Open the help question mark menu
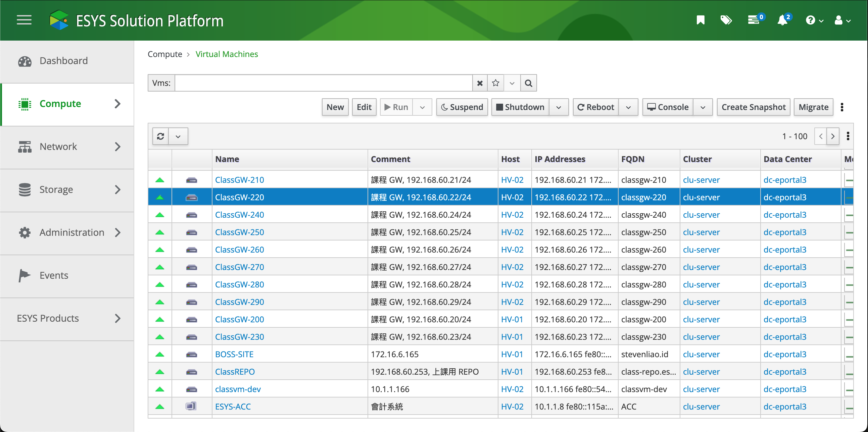This screenshot has width=868, height=432. [814, 20]
